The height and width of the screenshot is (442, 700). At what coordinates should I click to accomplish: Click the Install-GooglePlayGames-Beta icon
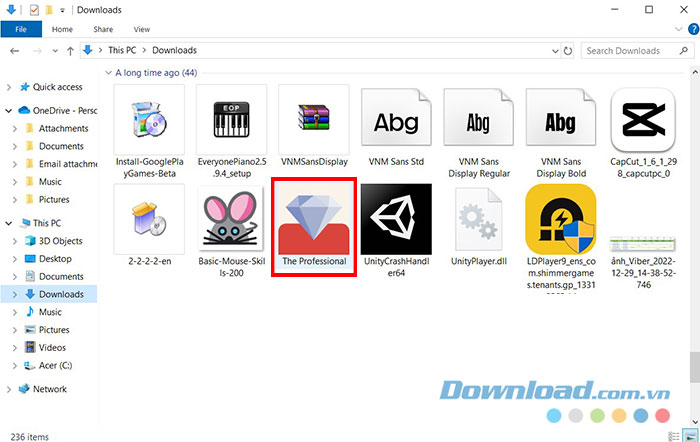coord(150,119)
